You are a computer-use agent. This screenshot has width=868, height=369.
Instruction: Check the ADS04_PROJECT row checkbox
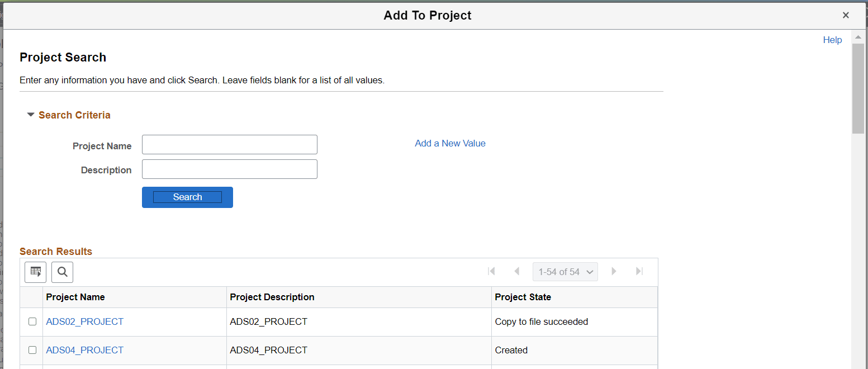pos(32,350)
